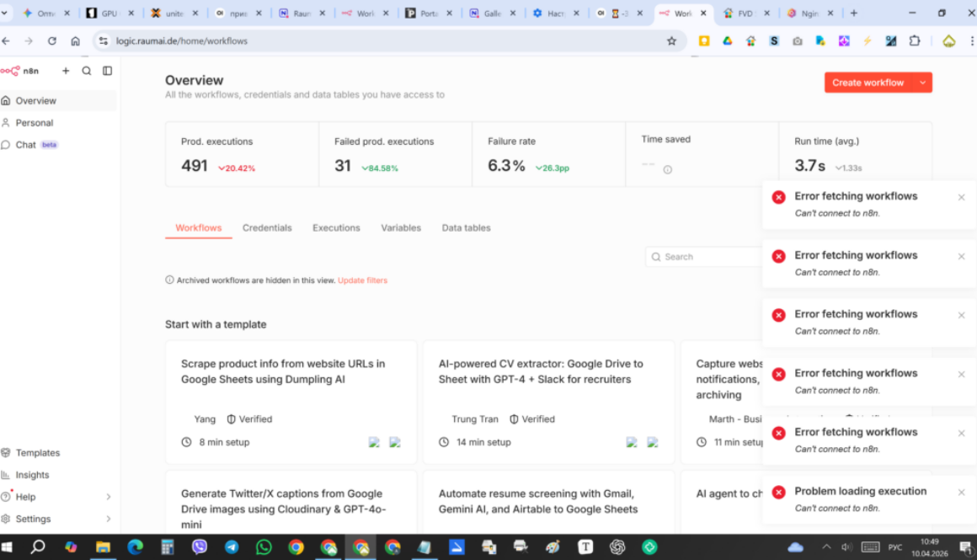The height and width of the screenshot is (560, 977).
Task: Click the Google Drive extension icon
Action: click(727, 41)
